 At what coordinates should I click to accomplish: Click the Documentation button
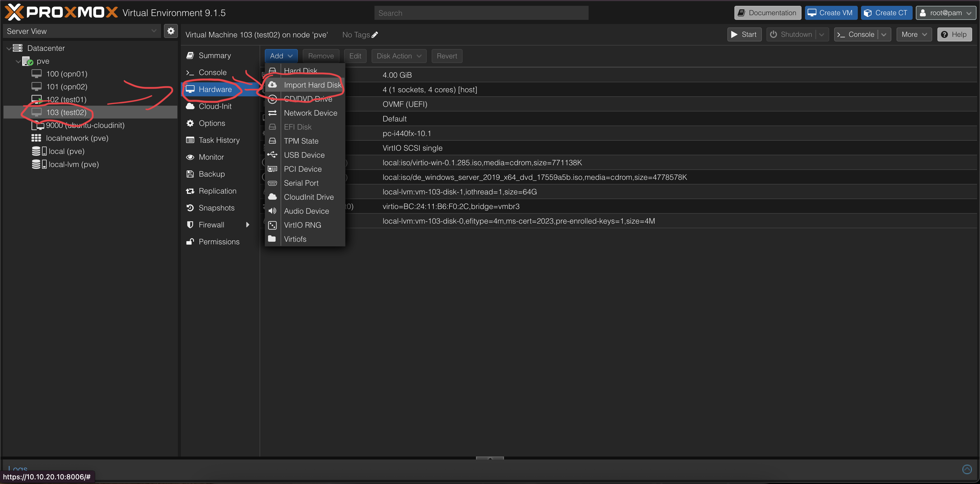click(x=768, y=13)
